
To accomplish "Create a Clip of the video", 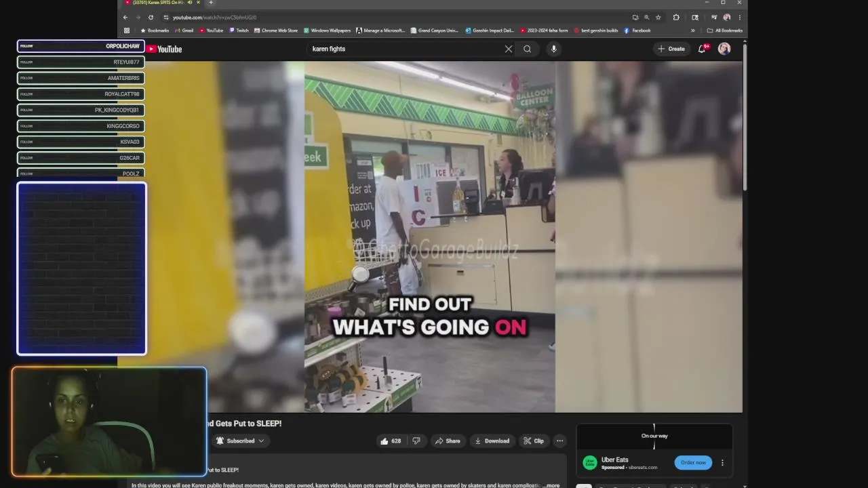I will [534, 441].
